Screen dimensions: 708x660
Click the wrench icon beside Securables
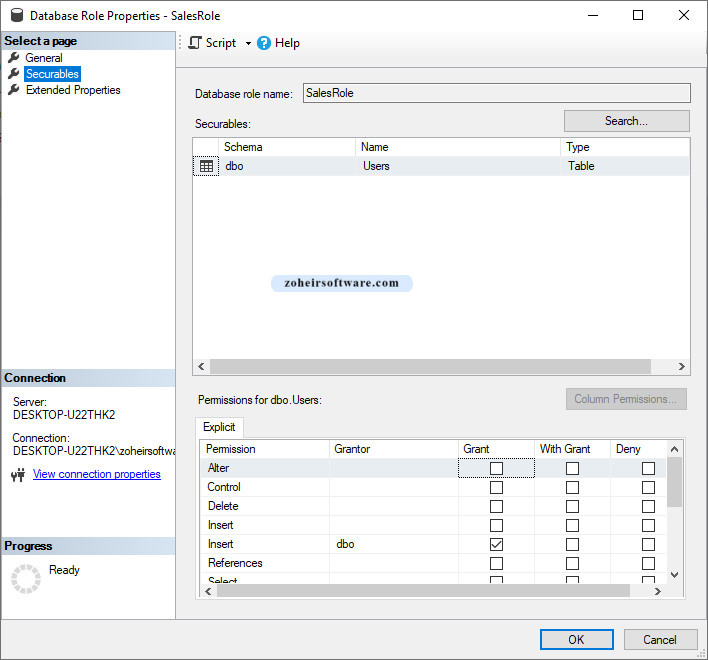tap(14, 74)
